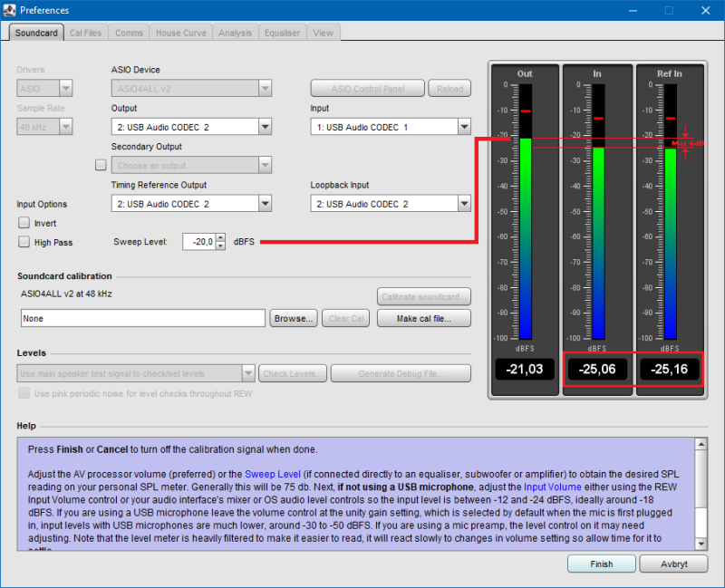Viewport: 725px width, 588px height.
Task: Decrease Sweep Level with down arrow
Action: tap(221, 246)
